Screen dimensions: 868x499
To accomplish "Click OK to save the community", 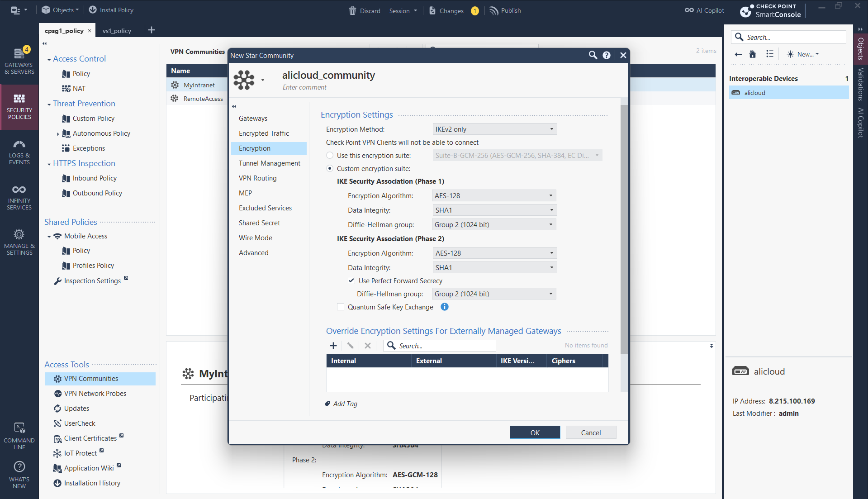I will click(535, 432).
